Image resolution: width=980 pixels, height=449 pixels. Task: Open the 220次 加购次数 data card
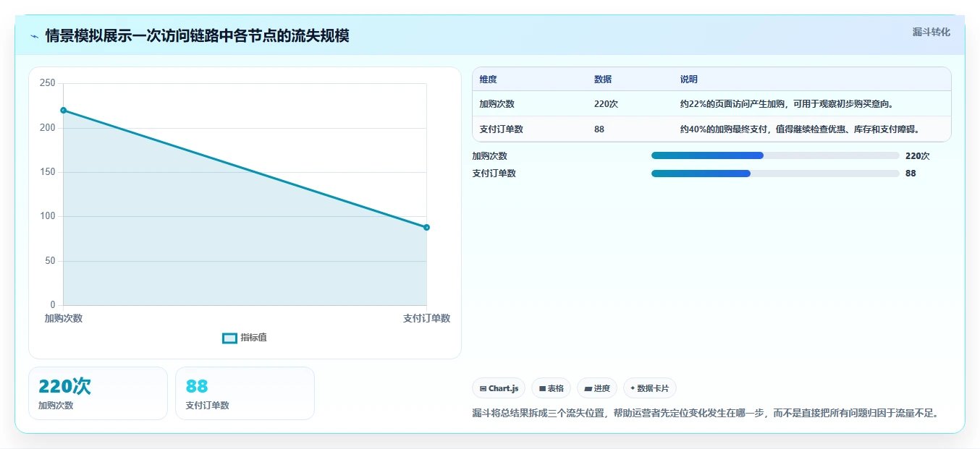coord(98,393)
